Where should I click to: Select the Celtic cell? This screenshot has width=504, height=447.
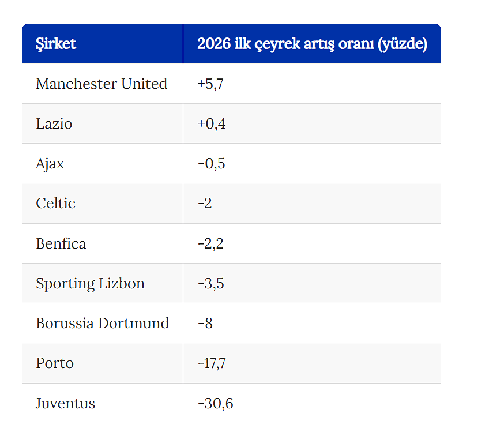pyautogui.click(x=55, y=203)
